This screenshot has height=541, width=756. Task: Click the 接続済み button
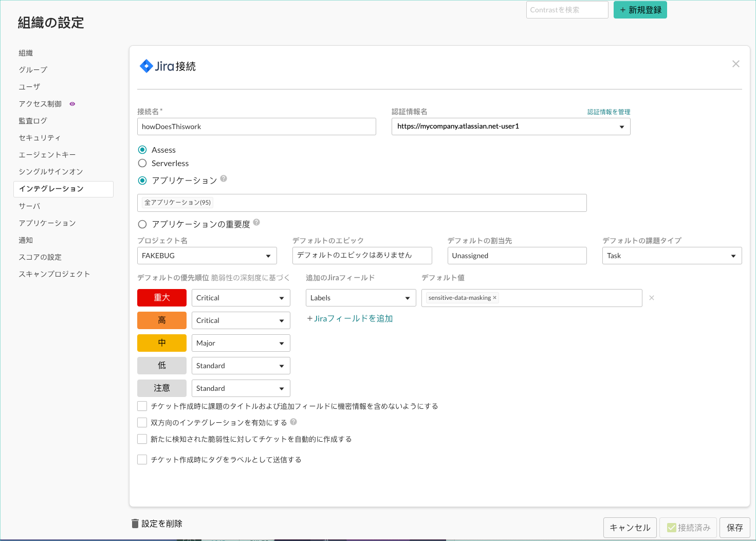(x=689, y=528)
